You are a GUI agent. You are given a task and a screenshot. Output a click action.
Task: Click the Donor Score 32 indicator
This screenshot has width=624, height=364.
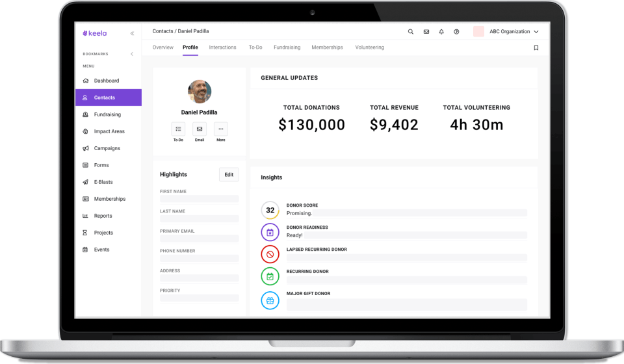270,210
